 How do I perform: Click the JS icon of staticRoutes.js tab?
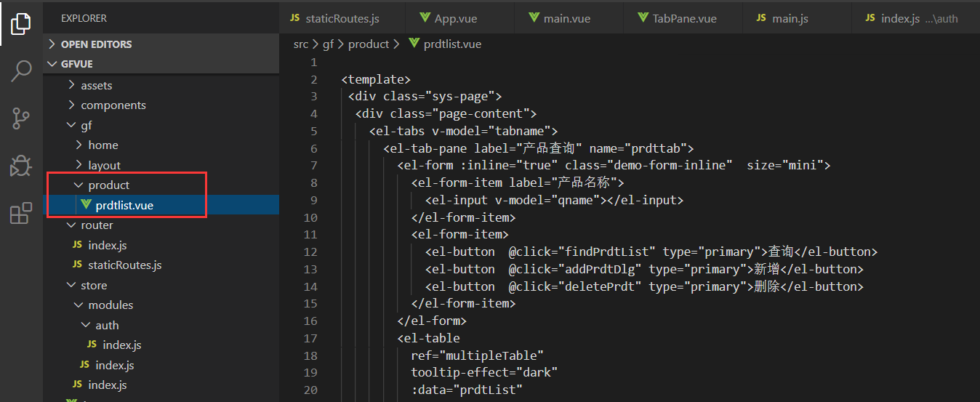[295, 18]
